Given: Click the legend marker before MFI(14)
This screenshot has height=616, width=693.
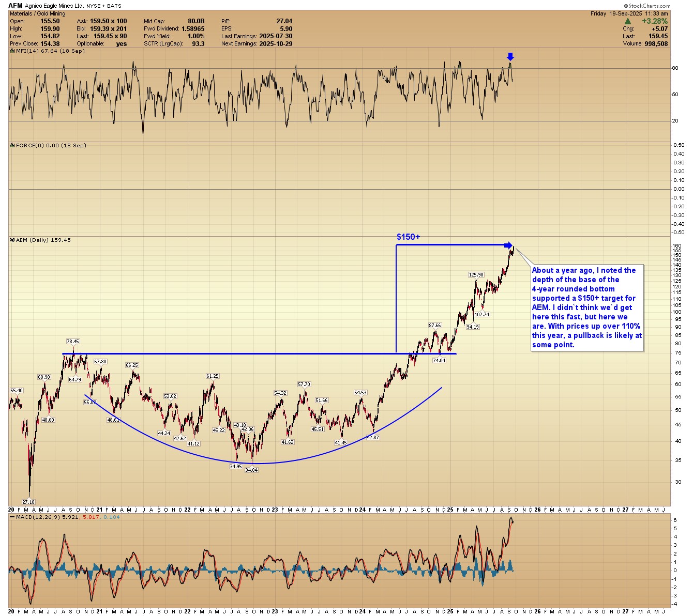Looking at the screenshot, I should [12, 51].
